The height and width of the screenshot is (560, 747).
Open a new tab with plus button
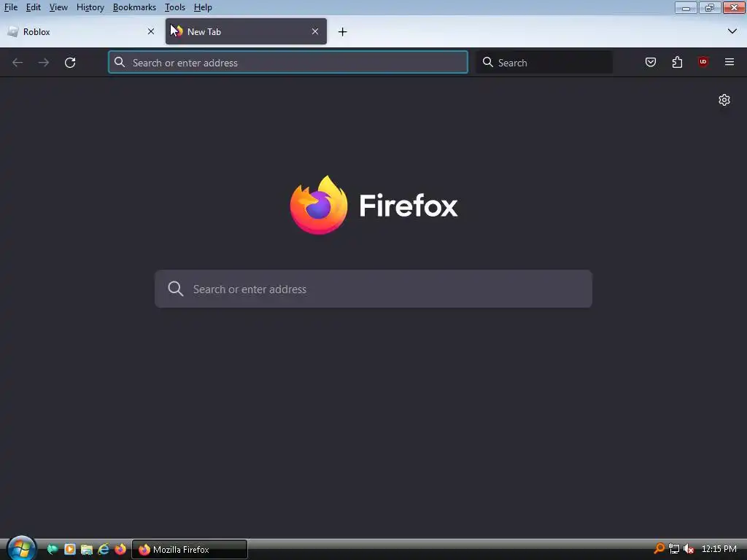343,32
